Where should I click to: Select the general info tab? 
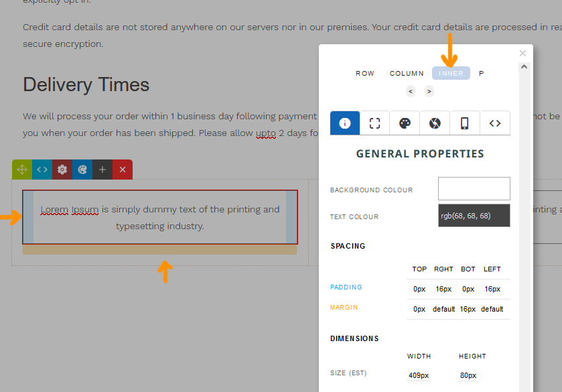345,123
